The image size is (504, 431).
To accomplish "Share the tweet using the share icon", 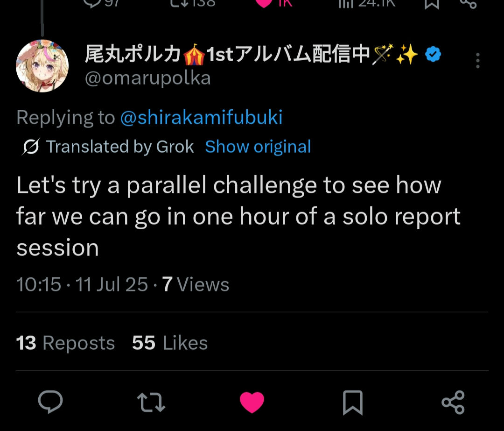I will point(453,402).
